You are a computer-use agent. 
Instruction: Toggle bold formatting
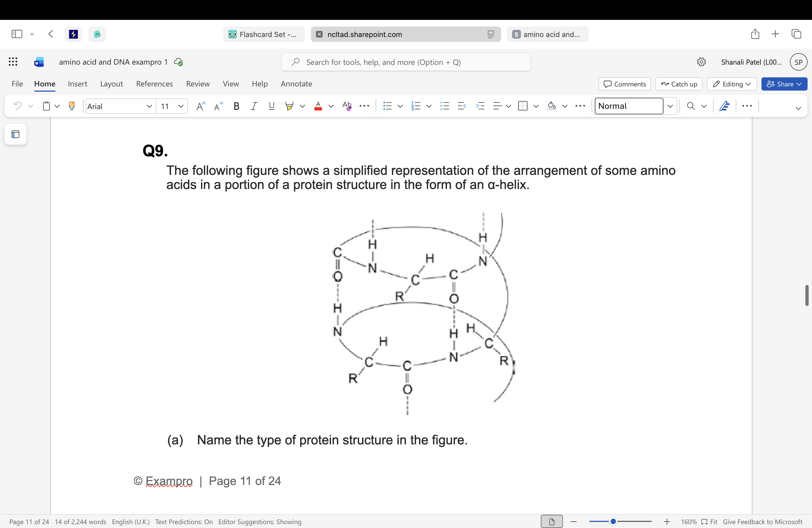tap(236, 106)
